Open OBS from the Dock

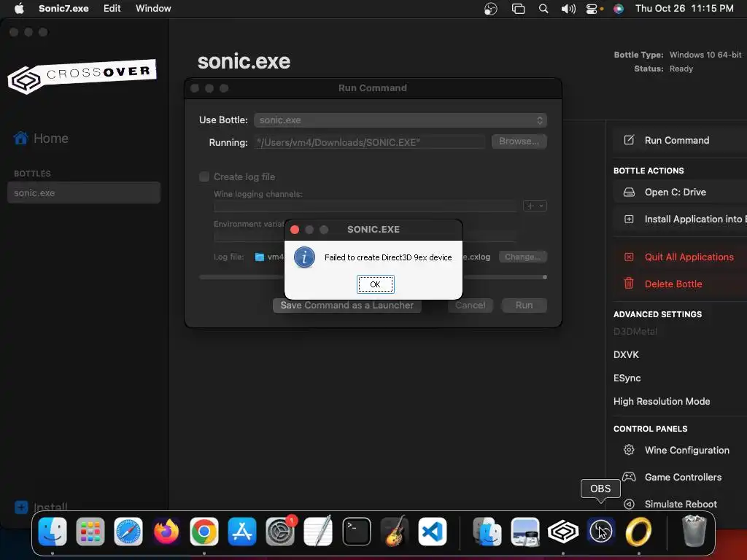601,532
